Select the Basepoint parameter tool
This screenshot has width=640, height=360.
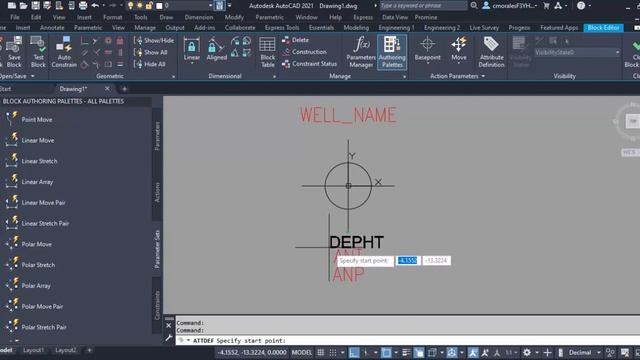pos(427,50)
